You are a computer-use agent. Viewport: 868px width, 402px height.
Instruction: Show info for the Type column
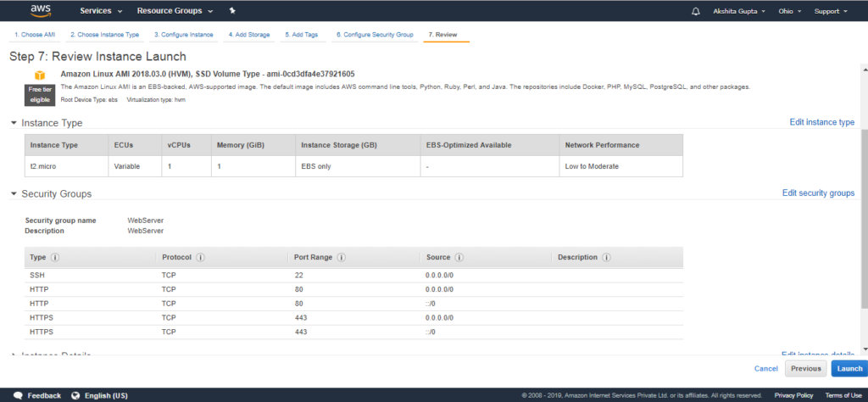tap(55, 258)
